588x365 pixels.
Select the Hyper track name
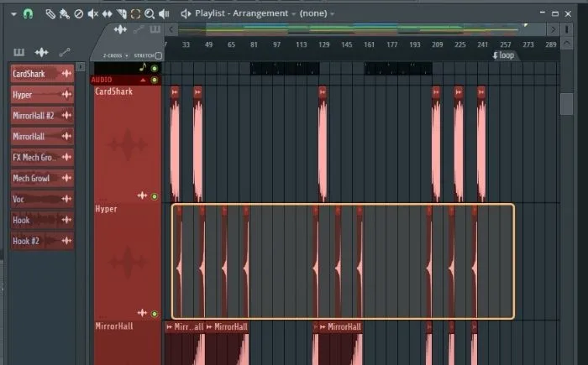(x=106, y=209)
